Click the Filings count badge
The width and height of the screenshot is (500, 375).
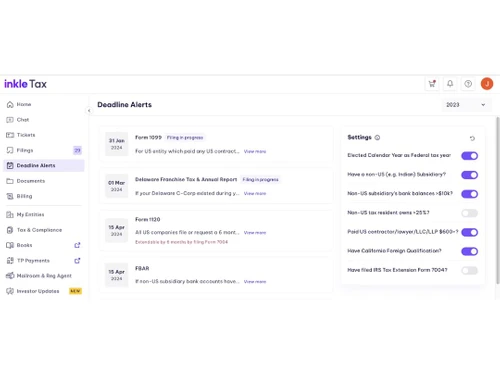pos(77,150)
